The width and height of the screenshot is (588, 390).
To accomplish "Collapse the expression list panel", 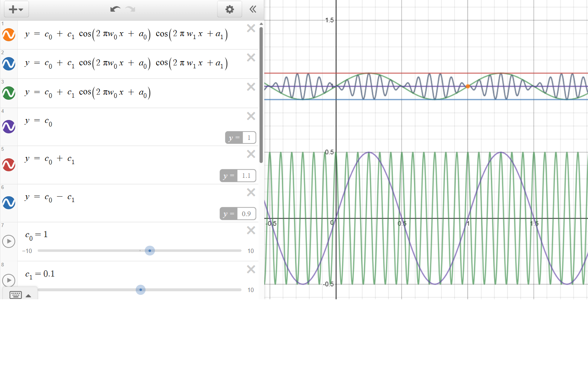I will (x=253, y=9).
